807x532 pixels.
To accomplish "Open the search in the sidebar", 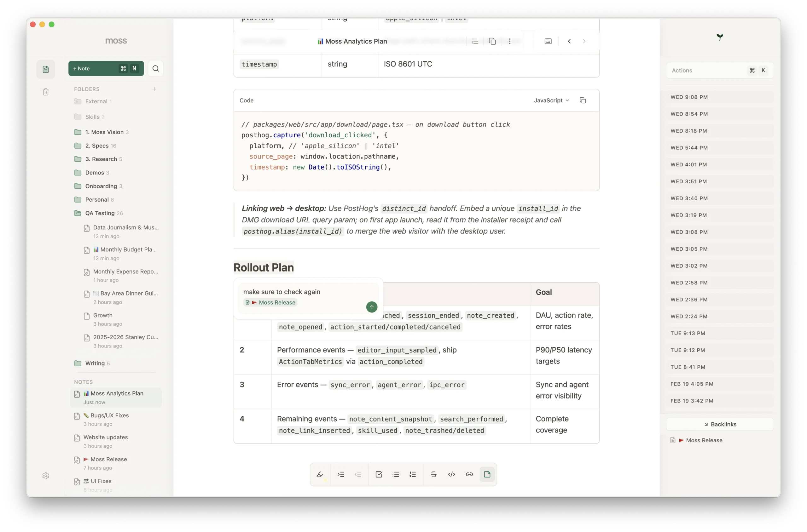I will [155, 69].
